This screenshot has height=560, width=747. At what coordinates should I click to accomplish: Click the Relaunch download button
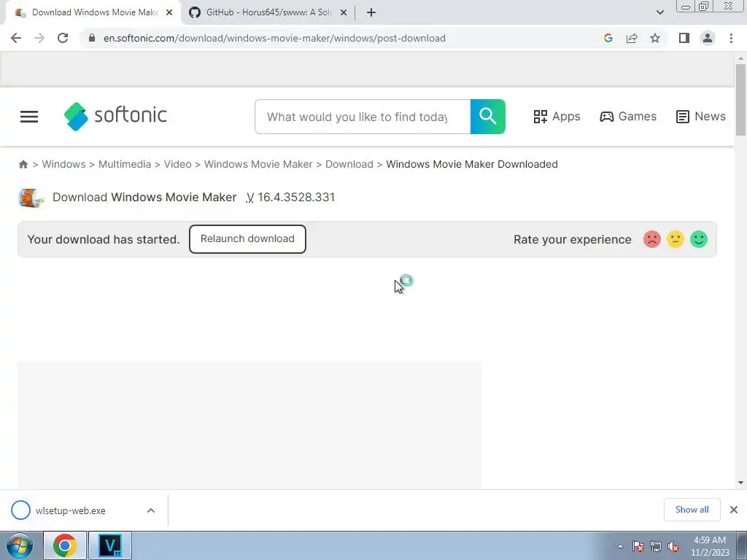tap(247, 239)
